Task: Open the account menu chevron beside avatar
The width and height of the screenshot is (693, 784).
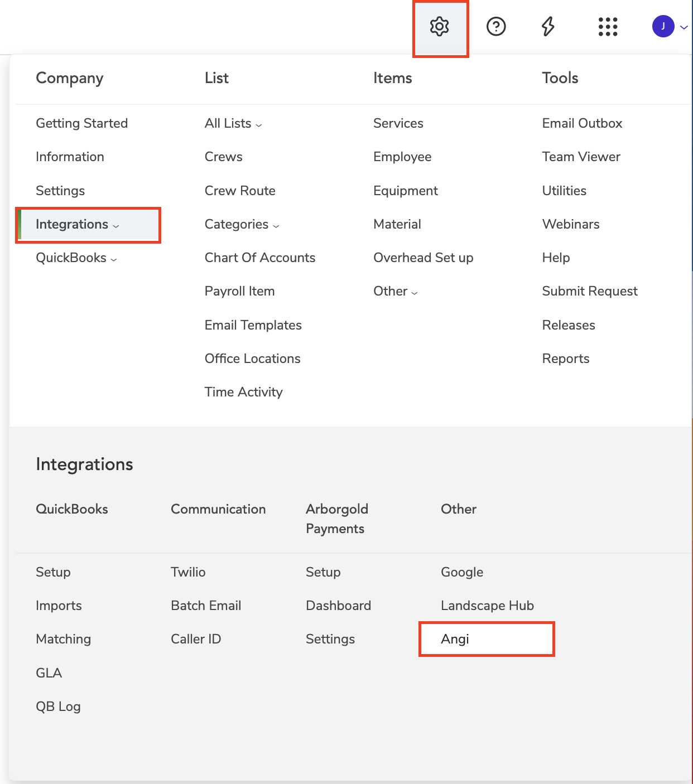Action: tap(684, 27)
